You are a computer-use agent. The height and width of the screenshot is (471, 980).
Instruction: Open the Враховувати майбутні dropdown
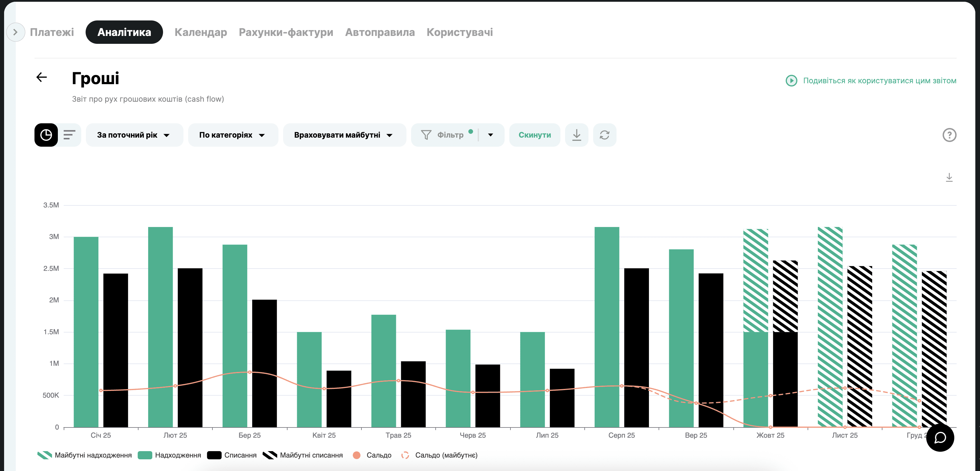pyautogui.click(x=344, y=135)
